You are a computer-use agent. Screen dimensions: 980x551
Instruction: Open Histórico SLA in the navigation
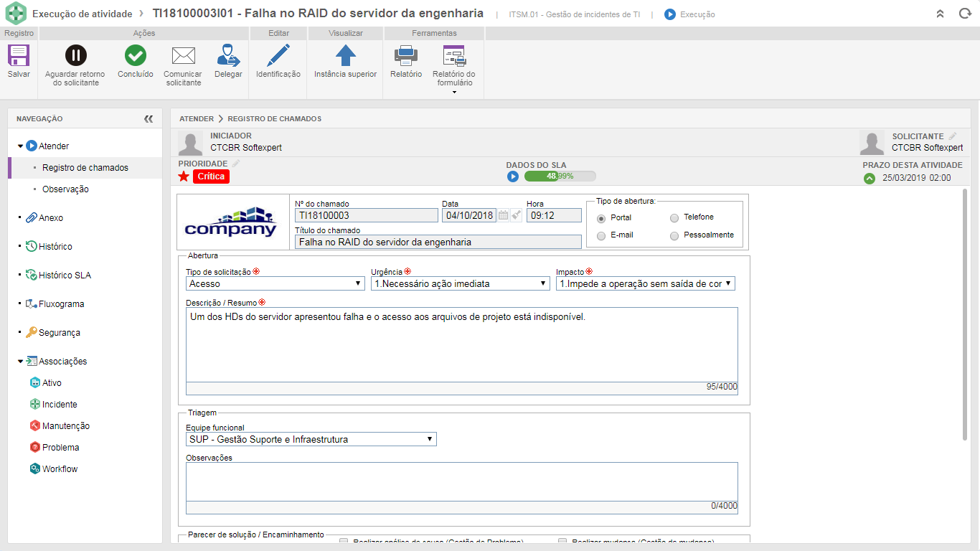65,275
